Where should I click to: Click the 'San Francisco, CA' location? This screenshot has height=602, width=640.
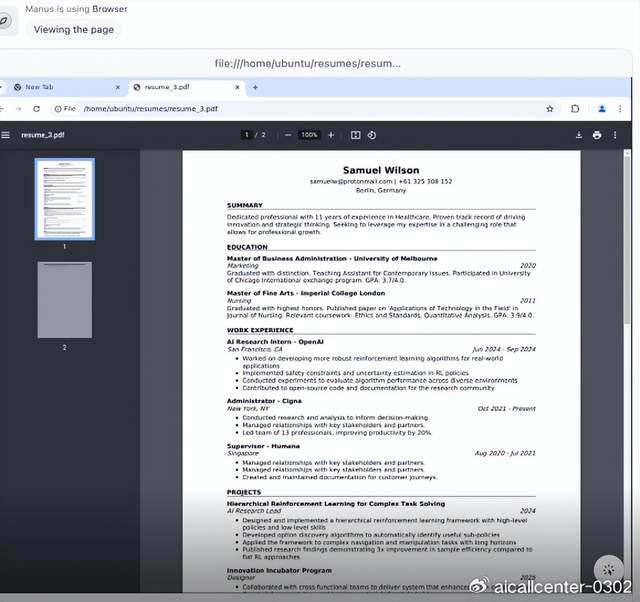click(x=254, y=349)
